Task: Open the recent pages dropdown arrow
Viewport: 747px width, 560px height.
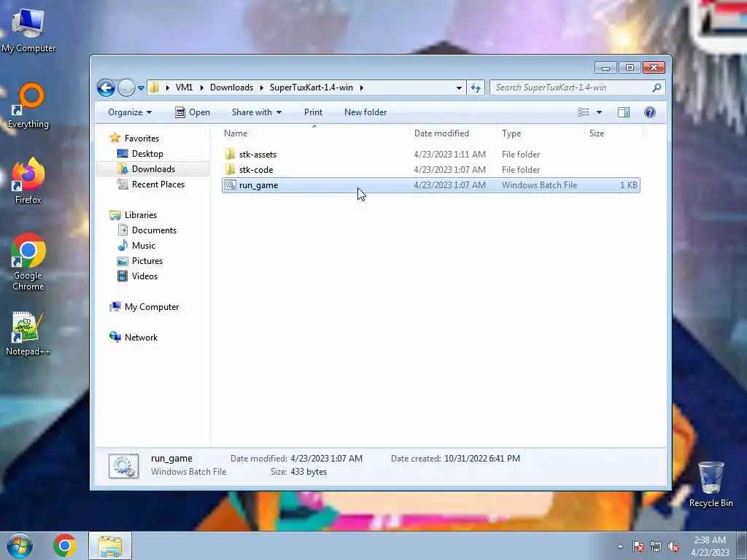Action: 141,88
